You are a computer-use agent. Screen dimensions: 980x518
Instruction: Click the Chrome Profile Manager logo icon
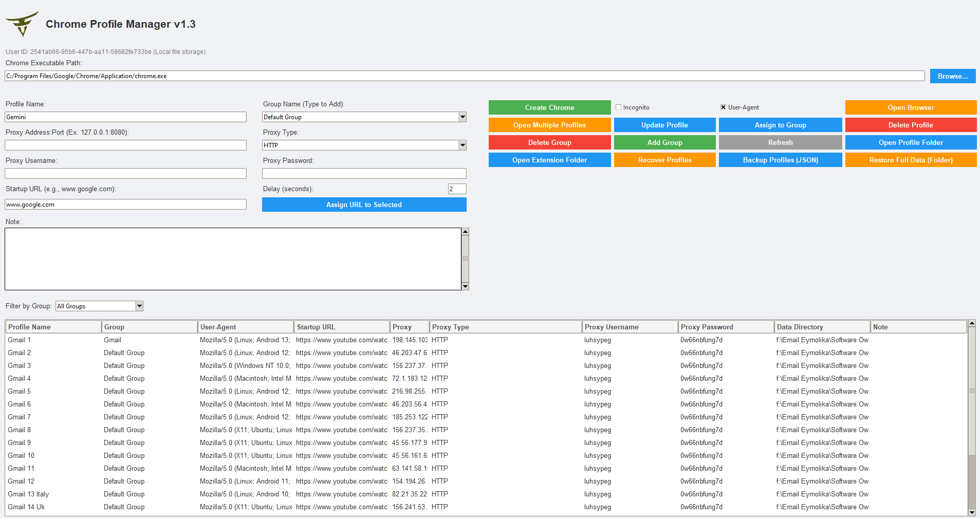pos(22,24)
